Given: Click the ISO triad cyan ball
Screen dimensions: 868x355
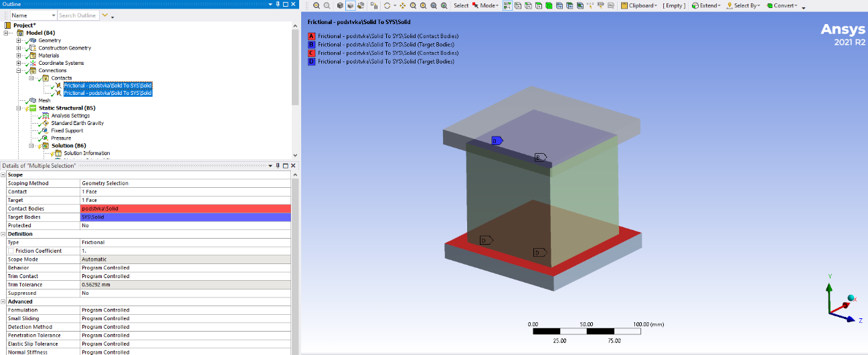Looking at the screenshot, I should click(852, 298).
